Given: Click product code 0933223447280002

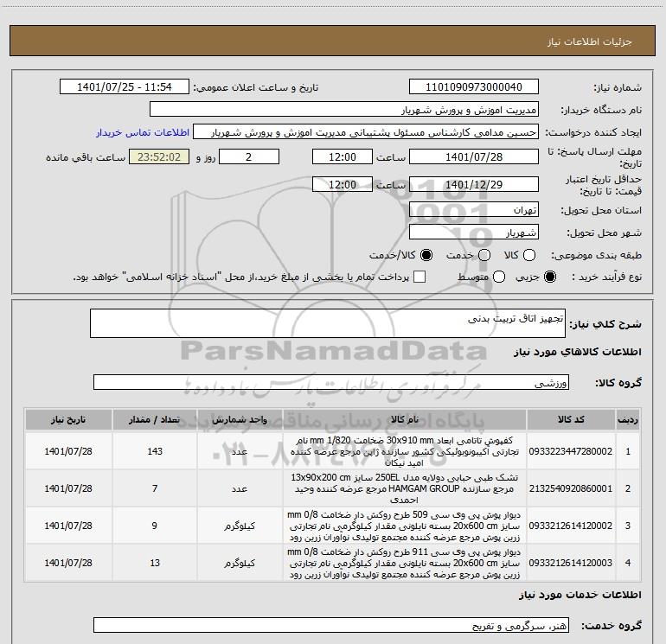Looking at the screenshot, I should 571,451.
